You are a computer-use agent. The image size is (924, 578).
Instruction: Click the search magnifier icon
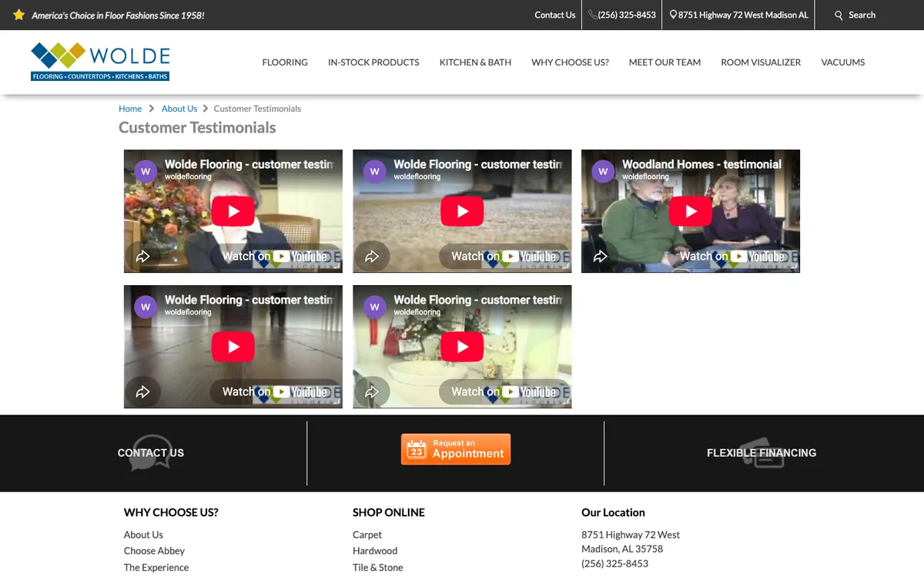pos(839,15)
